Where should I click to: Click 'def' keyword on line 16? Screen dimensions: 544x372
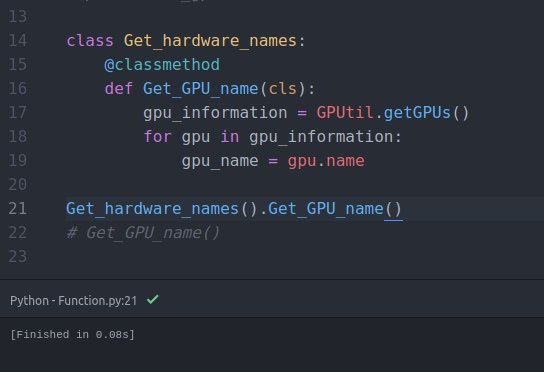pos(119,88)
